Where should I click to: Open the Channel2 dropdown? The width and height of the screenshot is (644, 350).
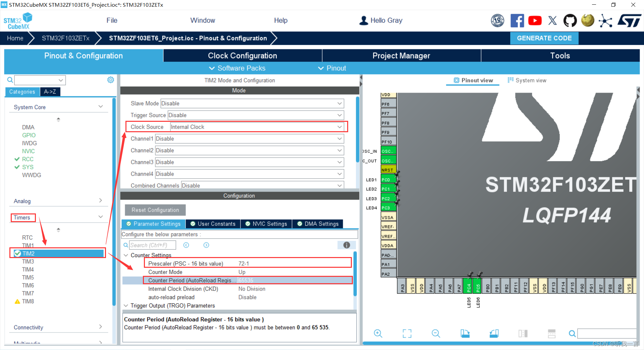click(x=250, y=150)
